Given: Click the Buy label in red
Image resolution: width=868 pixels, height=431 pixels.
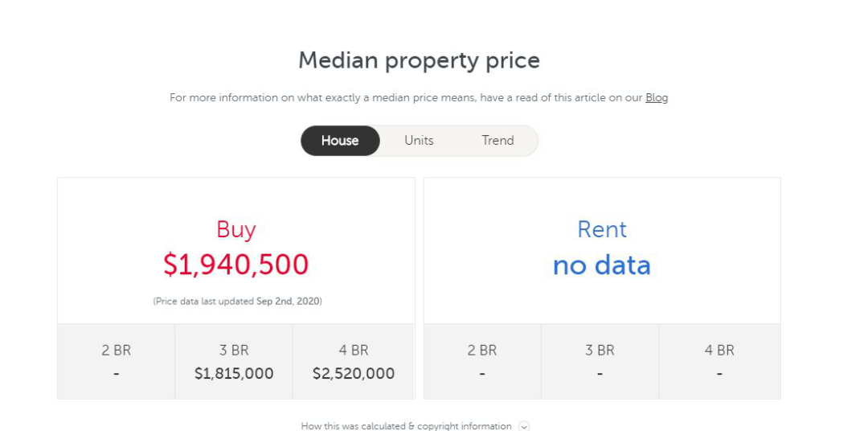Looking at the screenshot, I should (x=235, y=229).
